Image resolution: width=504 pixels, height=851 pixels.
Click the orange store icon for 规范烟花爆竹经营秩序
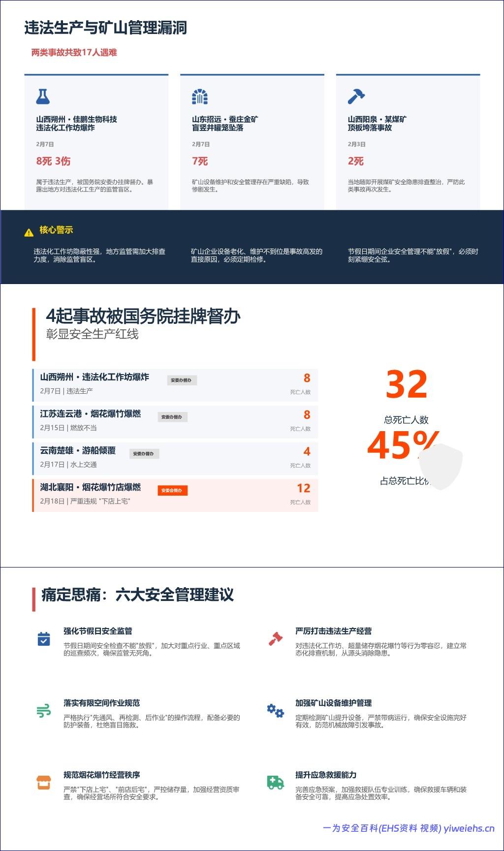point(44,782)
